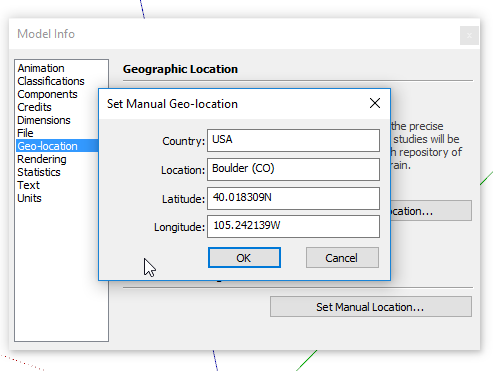Select the highlighted Geo-location entry
Viewport: 493px width, 371px height.
[x=57, y=146]
